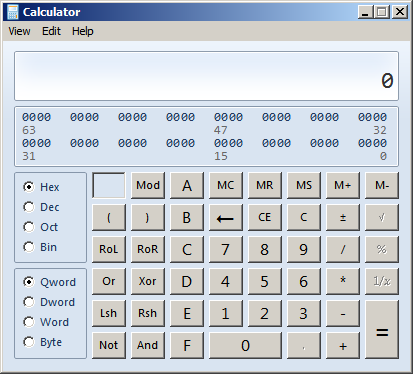Click the minus subtraction key

[x=343, y=313]
